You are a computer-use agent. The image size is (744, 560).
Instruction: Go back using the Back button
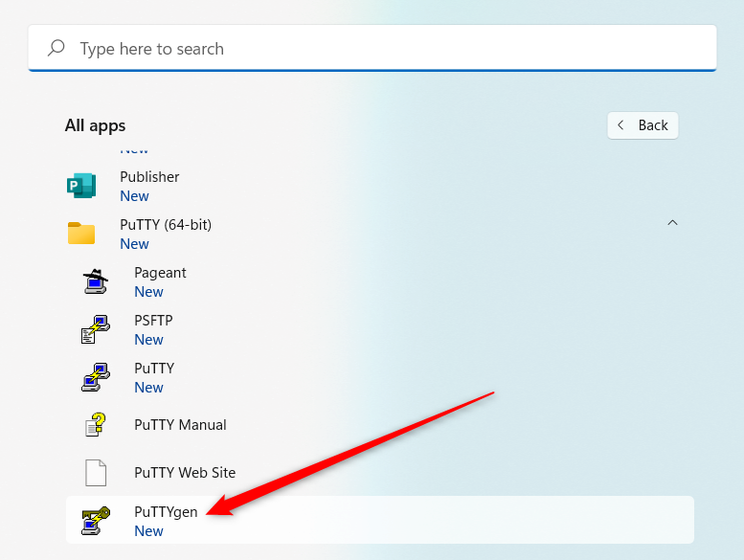tap(643, 125)
